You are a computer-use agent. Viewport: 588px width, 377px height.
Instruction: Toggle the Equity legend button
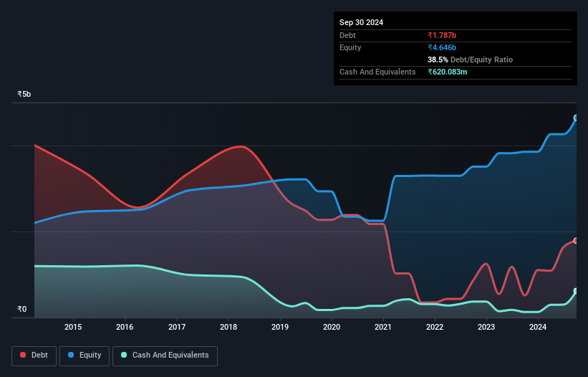(x=85, y=355)
